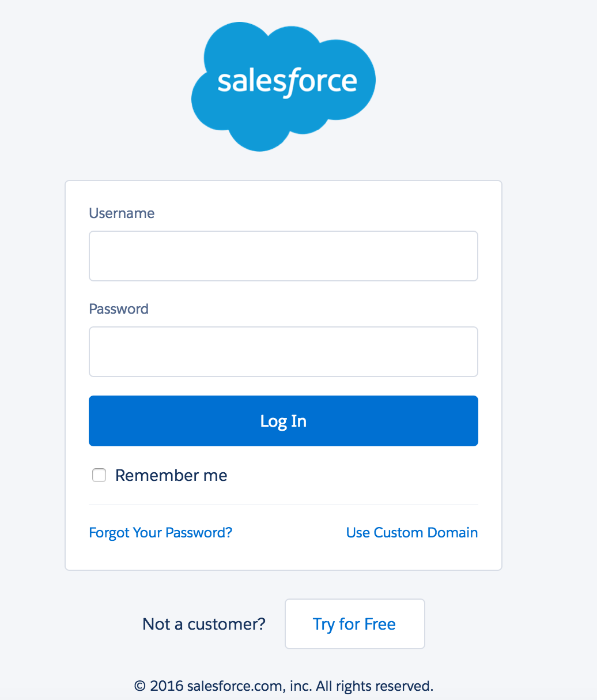Click the word "Domain" in the custom domain link
Viewport: 597px width, 700px height.
452,532
